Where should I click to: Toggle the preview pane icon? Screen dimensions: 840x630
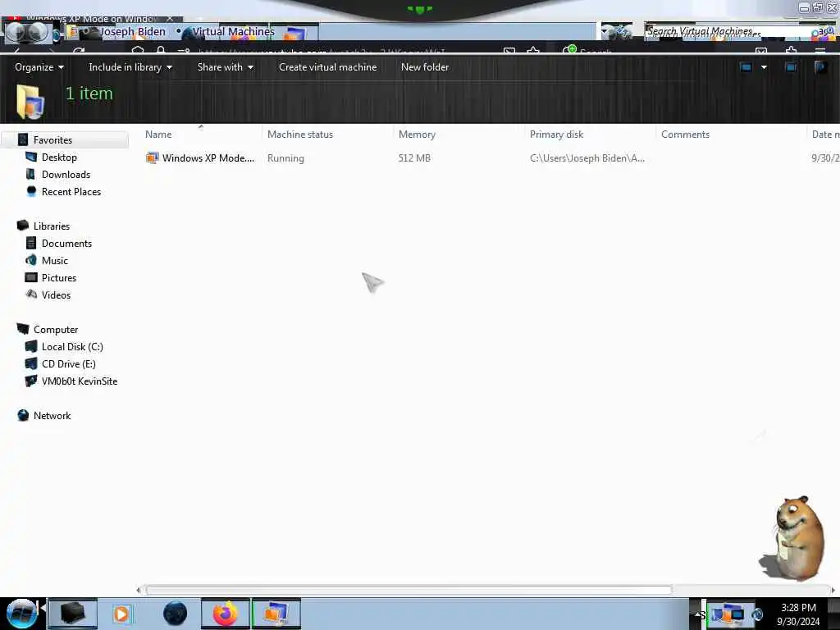pyautogui.click(x=791, y=67)
